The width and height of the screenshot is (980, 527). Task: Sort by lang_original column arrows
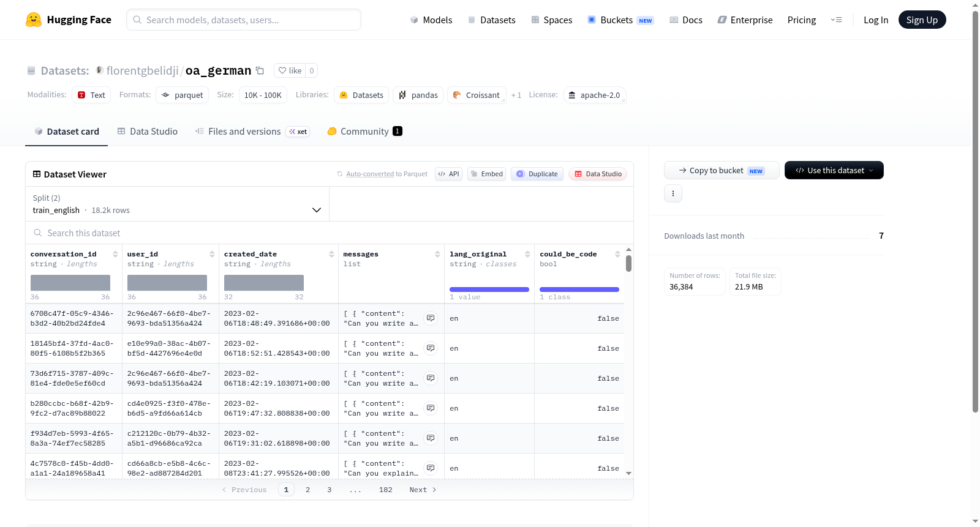(527, 254)
